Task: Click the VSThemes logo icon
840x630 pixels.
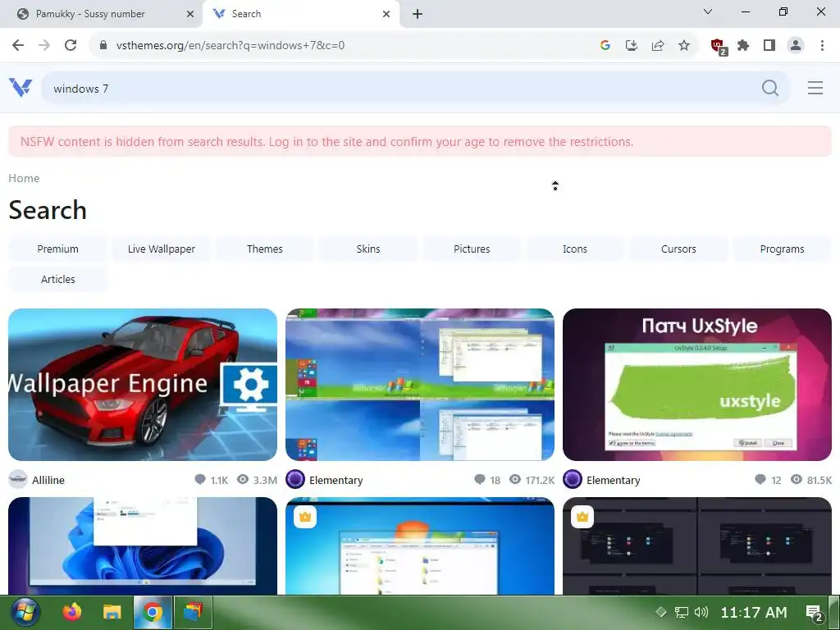Action: [x=21, y=87]
